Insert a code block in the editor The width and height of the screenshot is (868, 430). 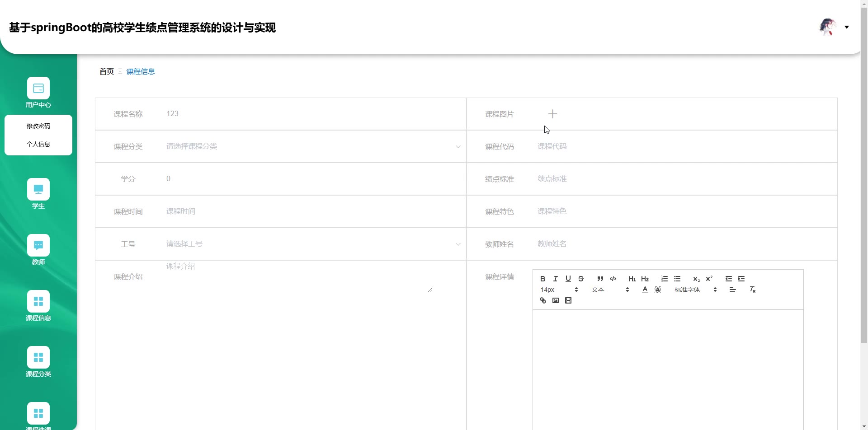[613, 279]
